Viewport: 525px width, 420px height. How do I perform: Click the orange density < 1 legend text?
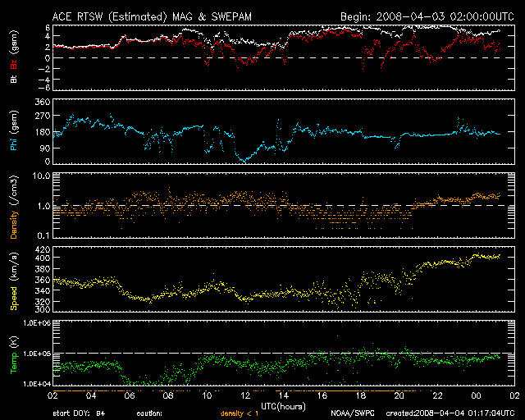click(240, 414)
